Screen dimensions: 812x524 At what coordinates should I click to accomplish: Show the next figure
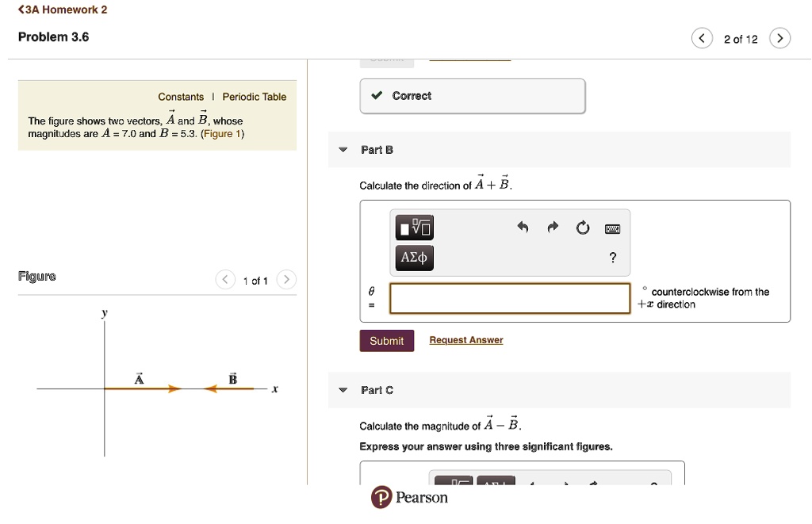(287, 280)
